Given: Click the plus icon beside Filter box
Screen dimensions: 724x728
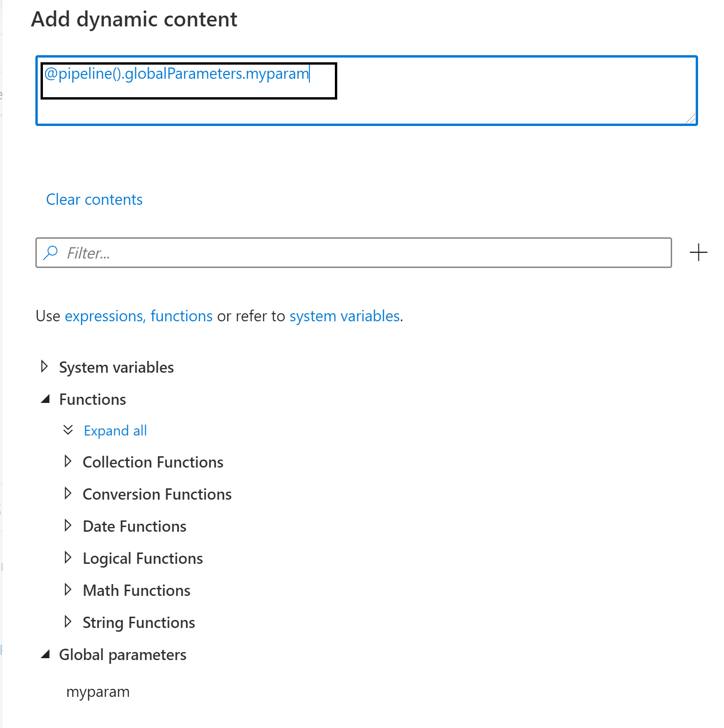Looking at the screenshot, I should [698, 252].
